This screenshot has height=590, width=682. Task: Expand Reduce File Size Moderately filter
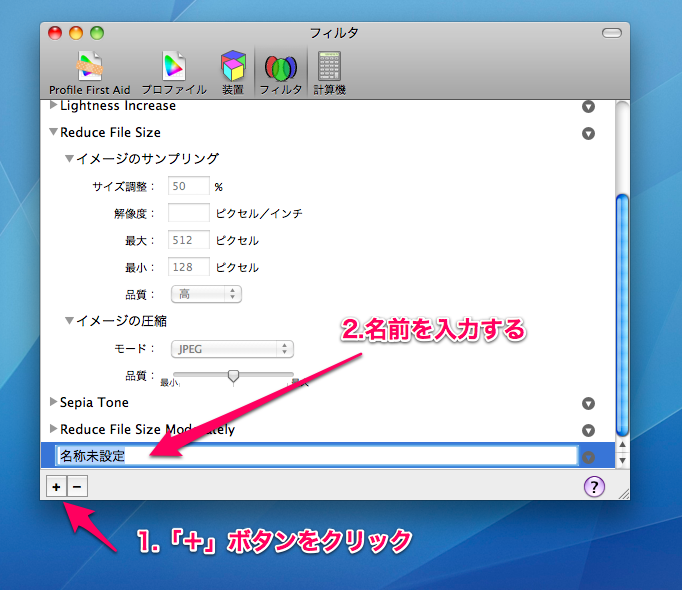(x=53, y=429)
